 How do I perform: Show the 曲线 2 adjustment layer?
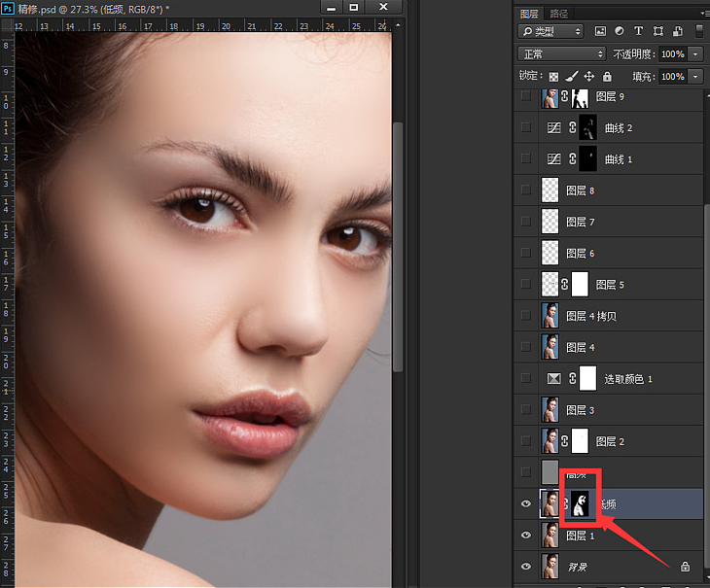coord(526,127)
